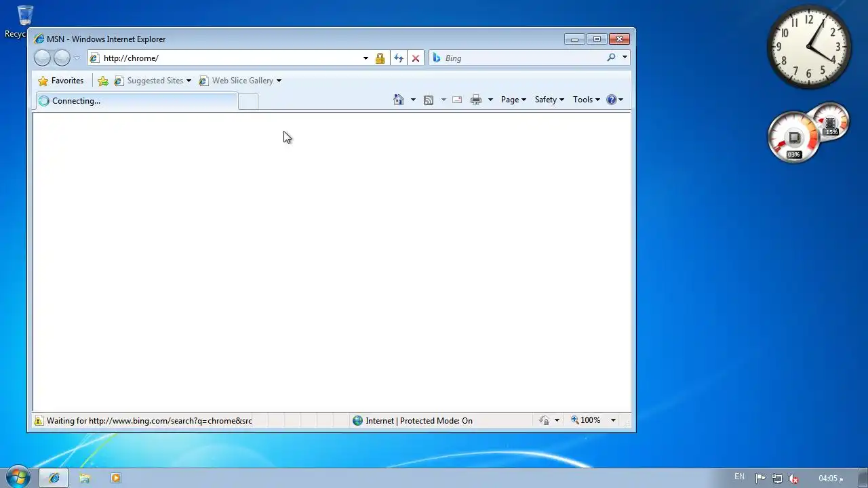Open the Tools menu
This screenshot has height=488, width=868.
[x=586, y=100]
